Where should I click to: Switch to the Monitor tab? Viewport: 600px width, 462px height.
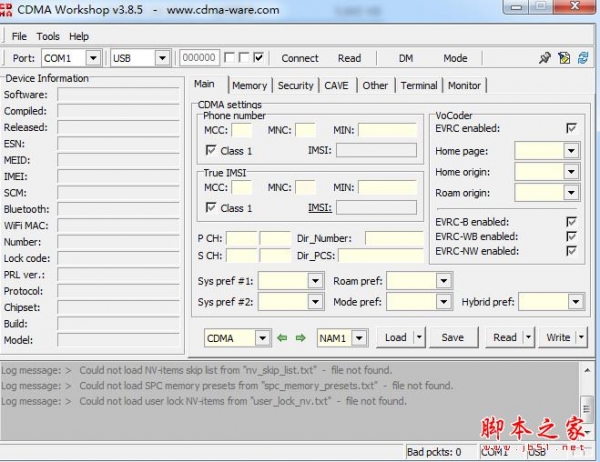(464, 85)
